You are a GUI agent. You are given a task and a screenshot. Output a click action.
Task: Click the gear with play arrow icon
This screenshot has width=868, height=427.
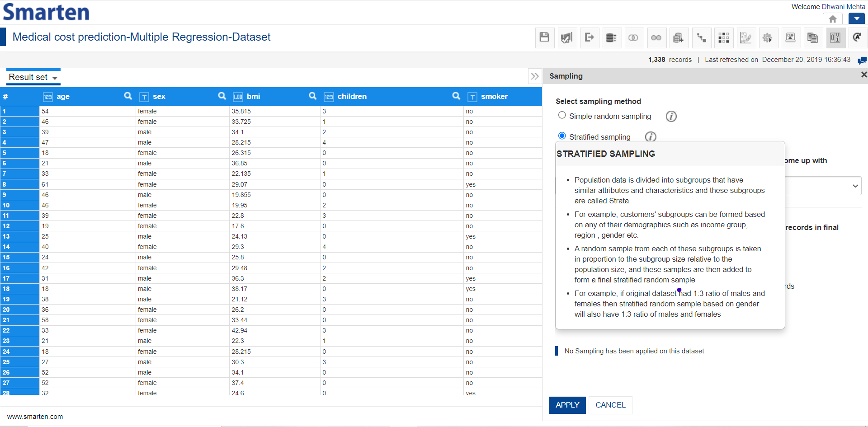(768, 38)
